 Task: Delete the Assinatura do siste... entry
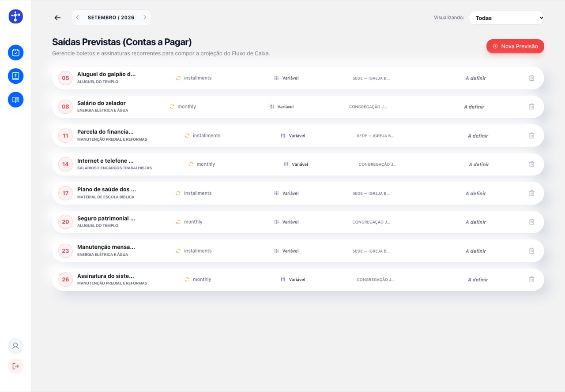point(531,279)
